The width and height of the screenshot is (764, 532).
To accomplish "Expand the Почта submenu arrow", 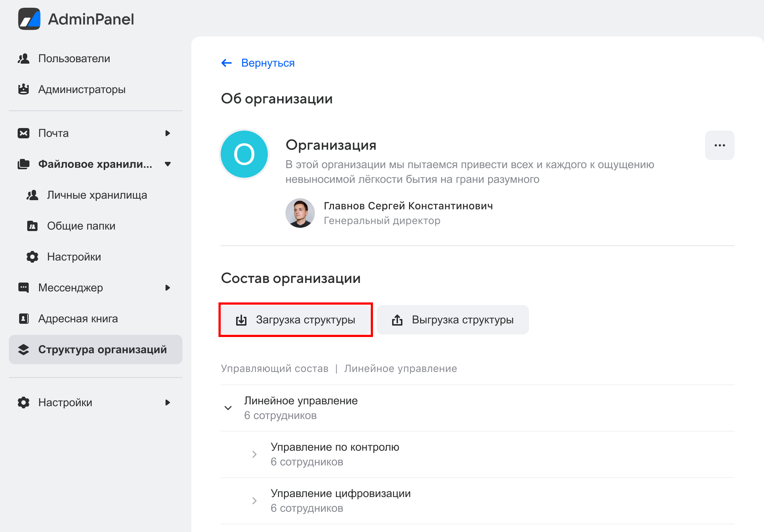I will click(x=168, y=133).
